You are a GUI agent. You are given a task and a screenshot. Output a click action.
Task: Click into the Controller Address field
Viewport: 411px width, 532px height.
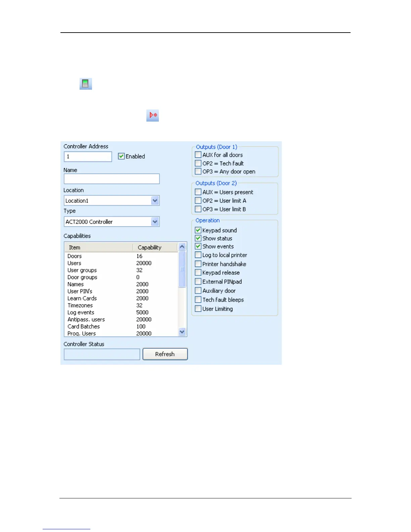(88, 157)
